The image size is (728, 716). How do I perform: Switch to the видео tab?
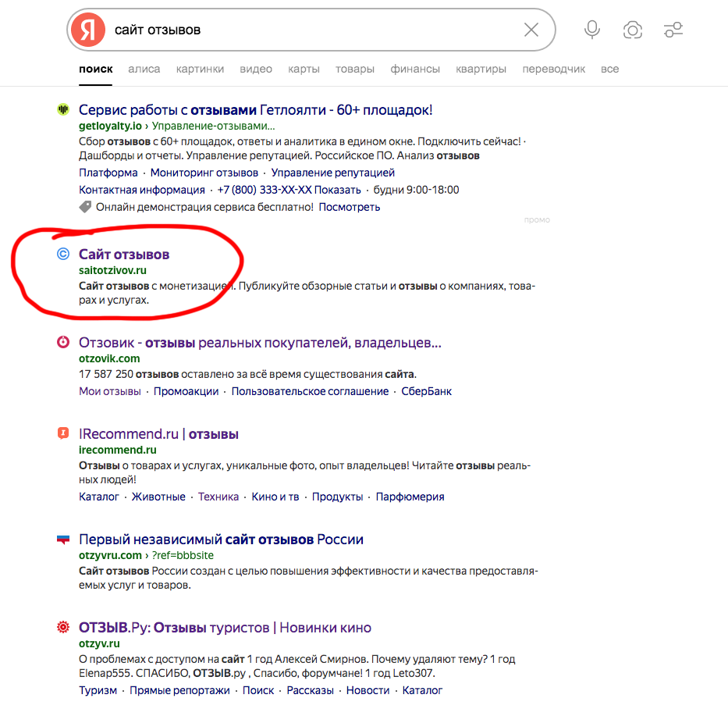coord(256,69)
